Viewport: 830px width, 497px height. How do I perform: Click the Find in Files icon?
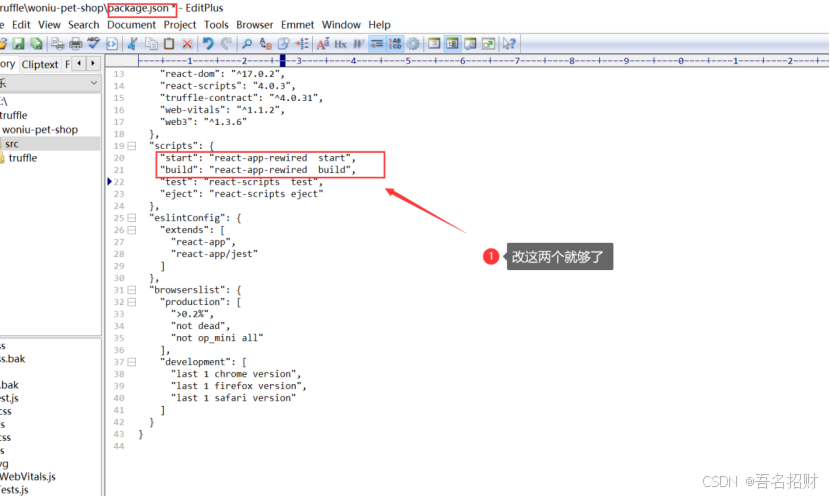point(283,44)
